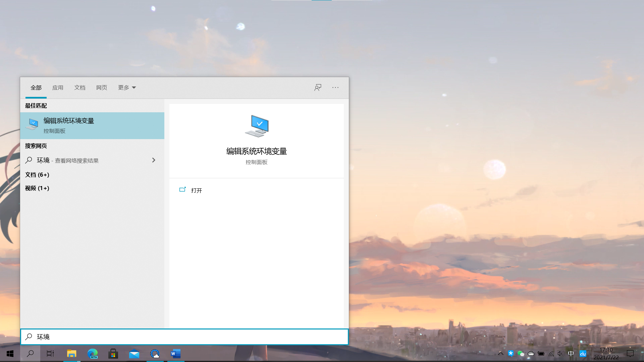Viewport: 644px width, 362px height.
Task: Expand the 文档 (6+) results group
Action: pyautogui.click(x=37, y=175)
